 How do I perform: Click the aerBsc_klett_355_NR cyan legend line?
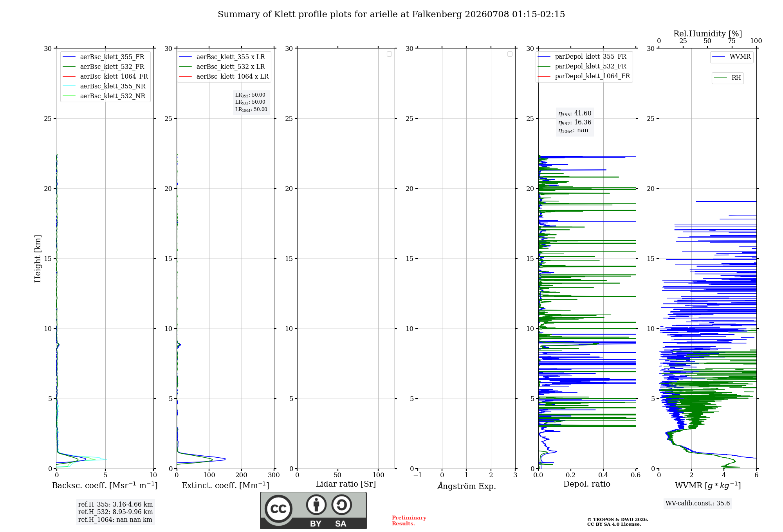69,86
